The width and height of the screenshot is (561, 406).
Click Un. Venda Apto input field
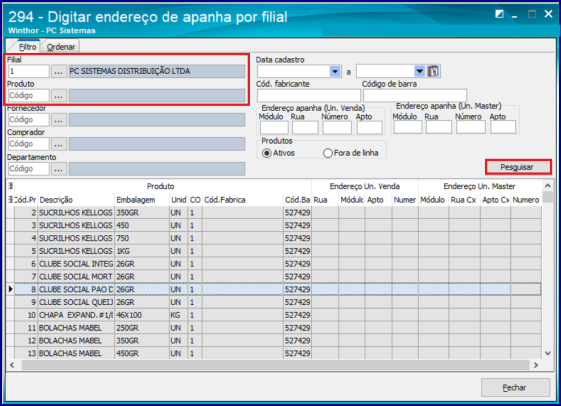[370, 128]
